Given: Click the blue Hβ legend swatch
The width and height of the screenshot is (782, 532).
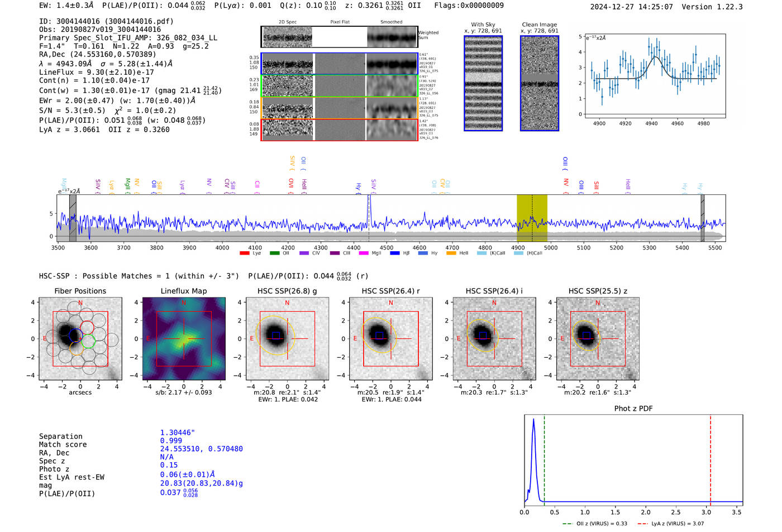Looking at the screenshot, I should point(395,253).
